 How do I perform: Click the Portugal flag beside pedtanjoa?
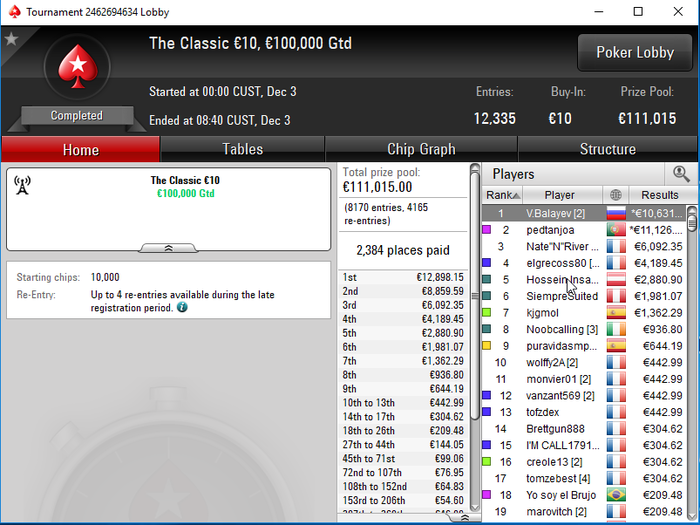point(616,230)
